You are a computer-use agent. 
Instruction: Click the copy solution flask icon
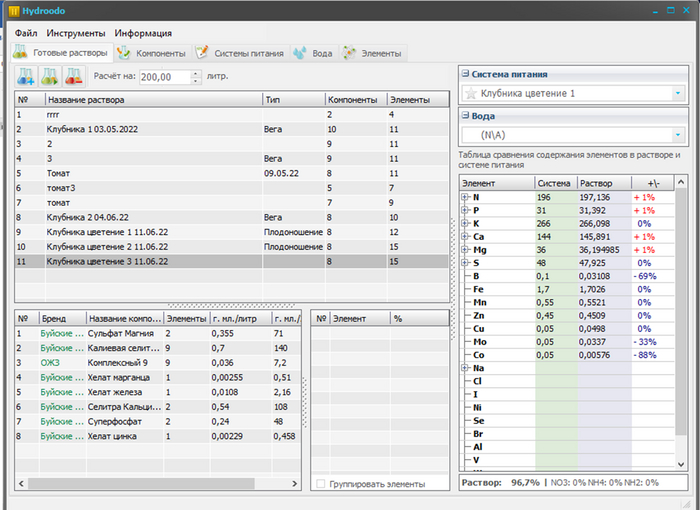(x=50, y=76)
